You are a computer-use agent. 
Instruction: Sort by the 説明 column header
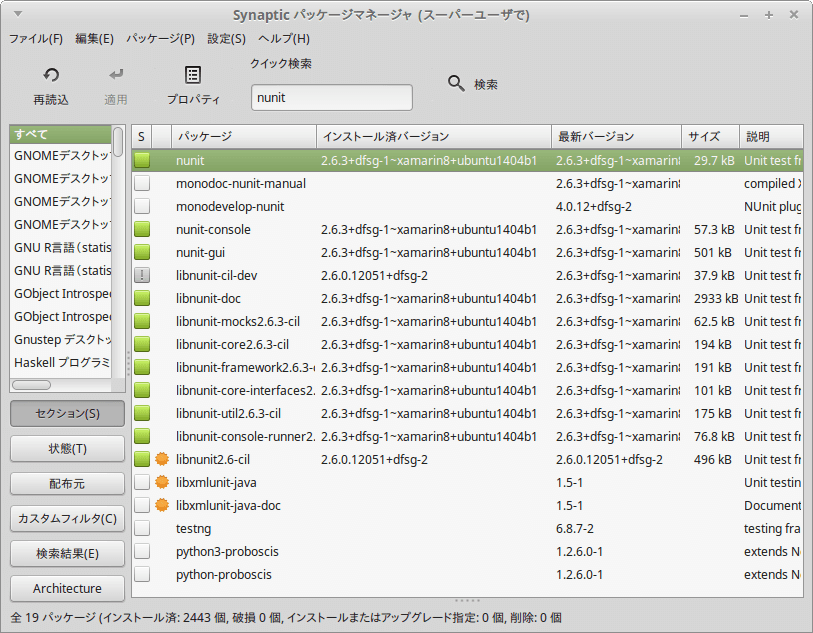[x=771, y=137]
